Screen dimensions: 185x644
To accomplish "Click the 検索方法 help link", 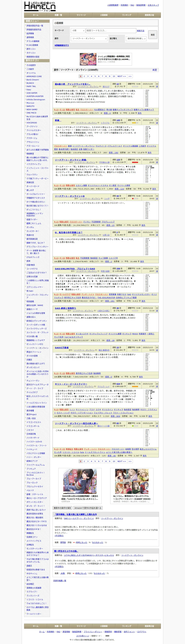I will pos(141,31).
